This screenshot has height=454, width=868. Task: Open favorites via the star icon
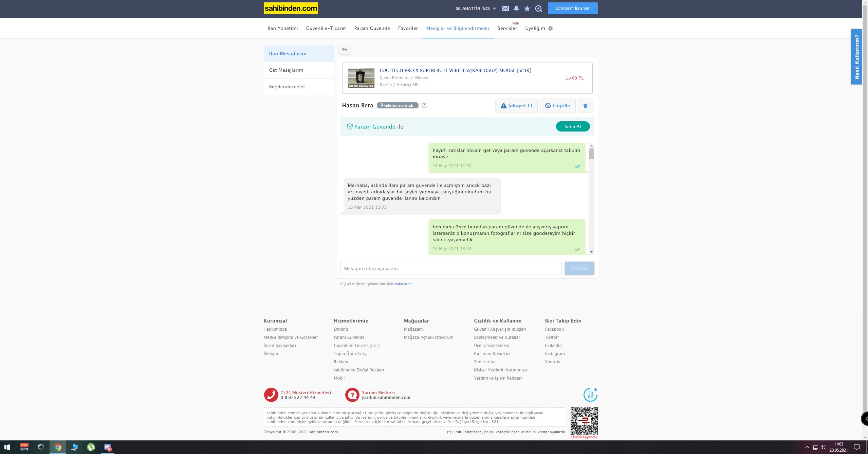pyautogui.click(x=527, y=8)
